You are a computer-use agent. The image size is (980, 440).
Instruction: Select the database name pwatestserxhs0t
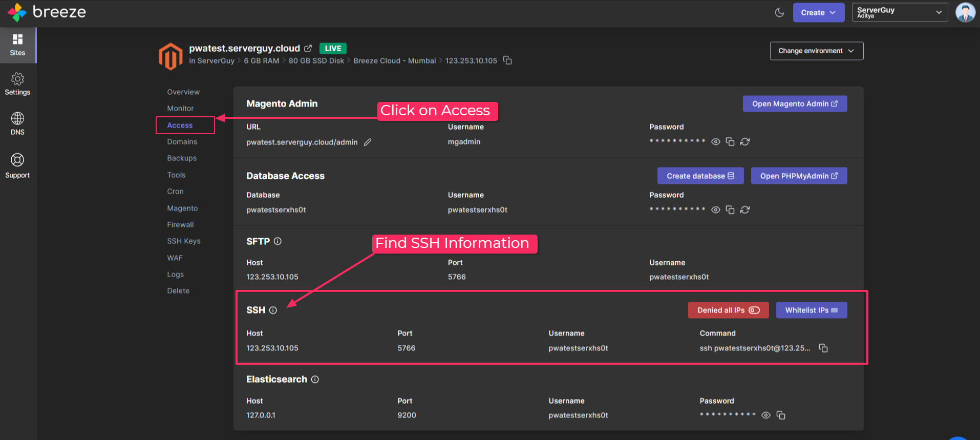tap(276, 210)
